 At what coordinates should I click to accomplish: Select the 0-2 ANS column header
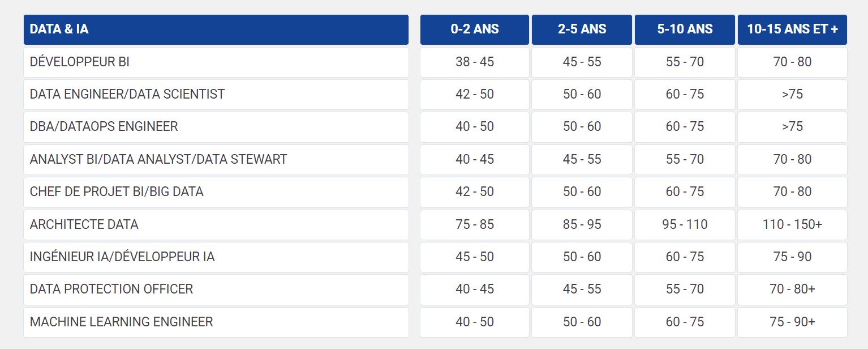pos(475,29)
